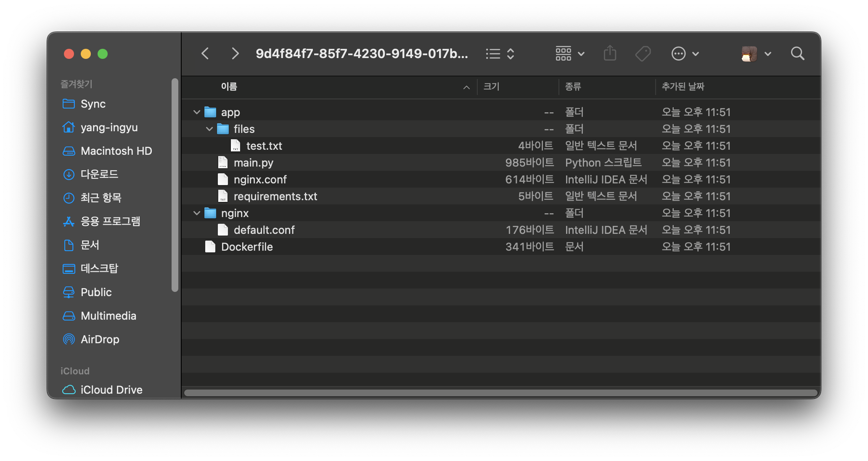Collapse the app folder tree
The width and height of the screenshot is (868, 461).
(x=196, y=112)
